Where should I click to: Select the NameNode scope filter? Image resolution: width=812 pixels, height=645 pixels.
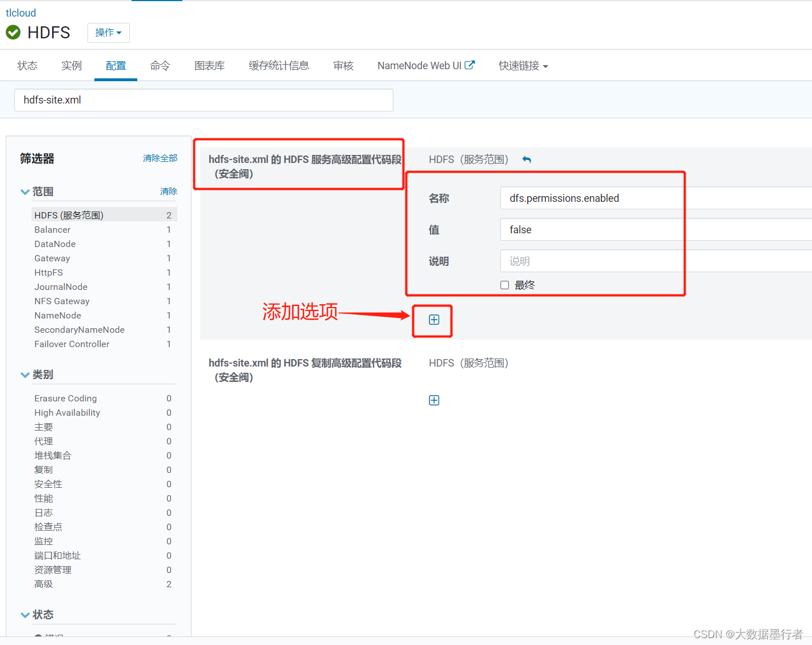click(58, 315)
